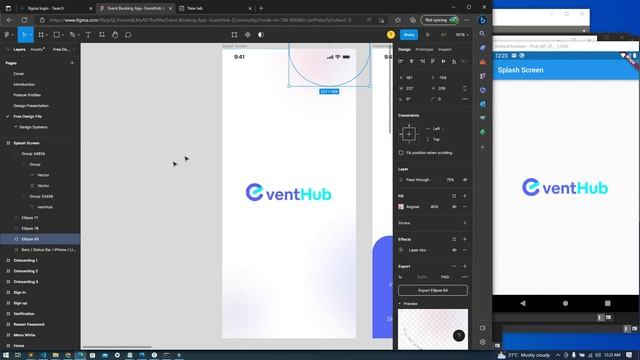Click the Align bottom icon

coord(454,61)
